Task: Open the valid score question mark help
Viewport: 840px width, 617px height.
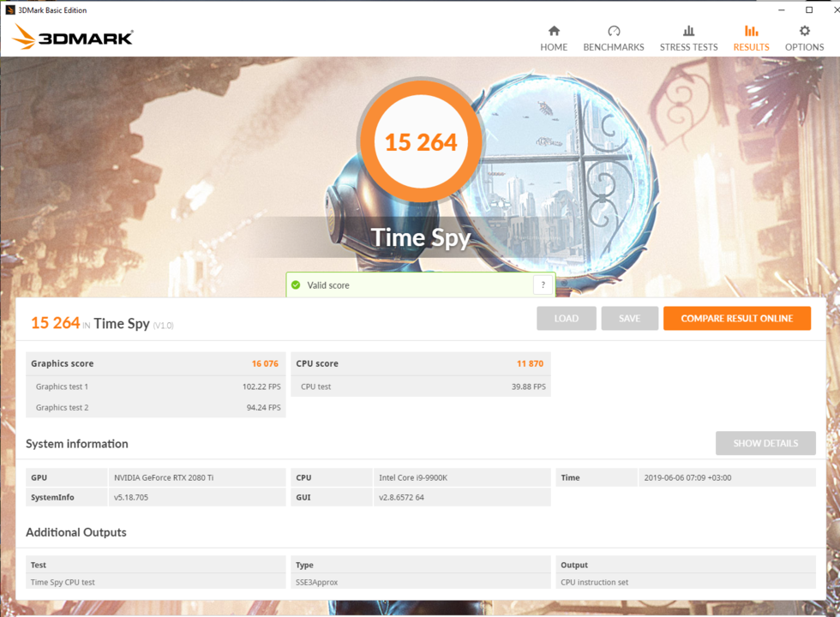Action: [x=543, y=285]
